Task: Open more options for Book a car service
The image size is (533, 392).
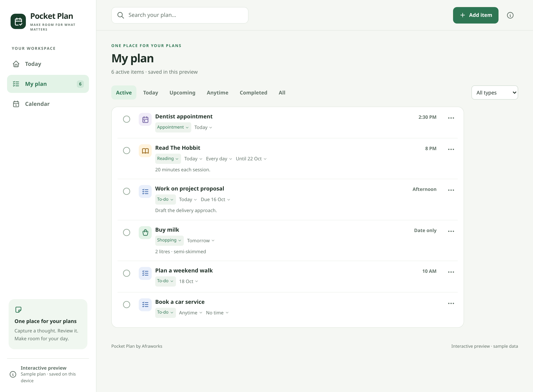Action: (x=451, y=303)
